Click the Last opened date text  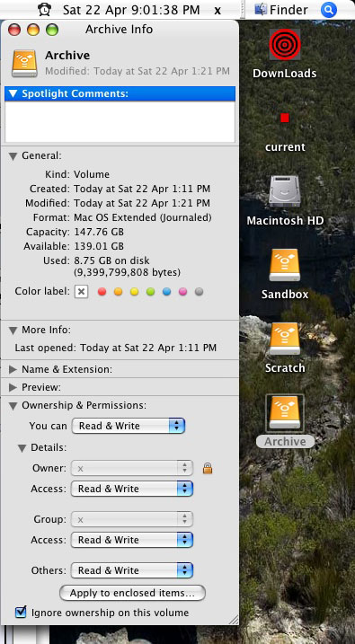[x=148, y=348]
